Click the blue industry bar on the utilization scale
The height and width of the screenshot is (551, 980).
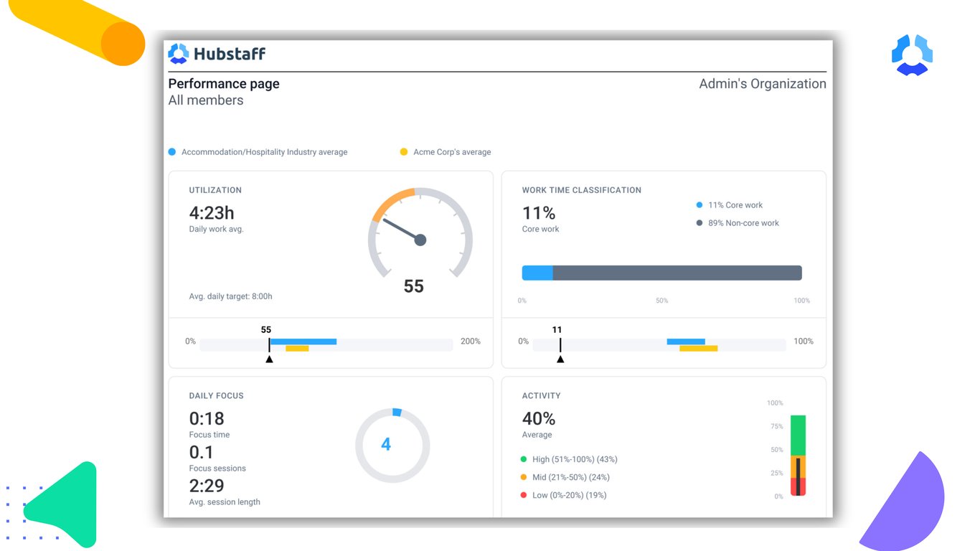pyautogui.click(x=303, y=342)
